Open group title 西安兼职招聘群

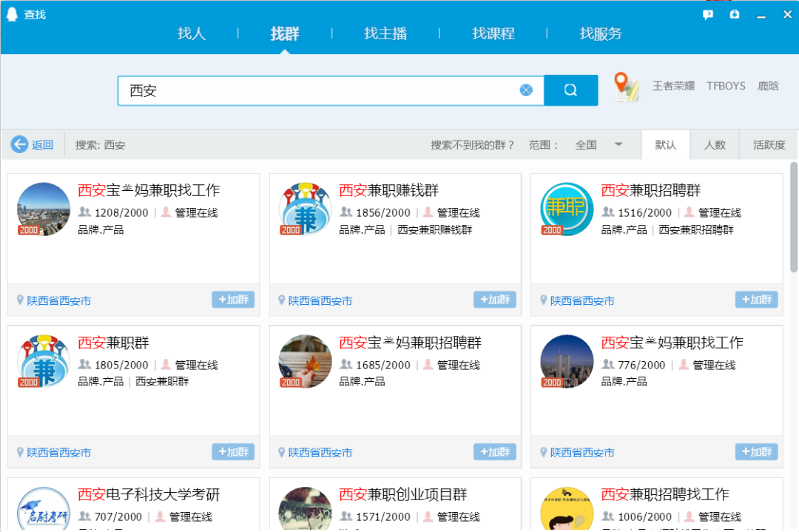[651, 190]
